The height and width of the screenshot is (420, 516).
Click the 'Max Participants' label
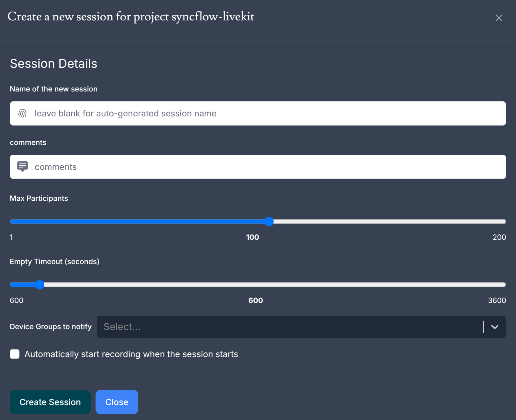click(x=39, y=198)
